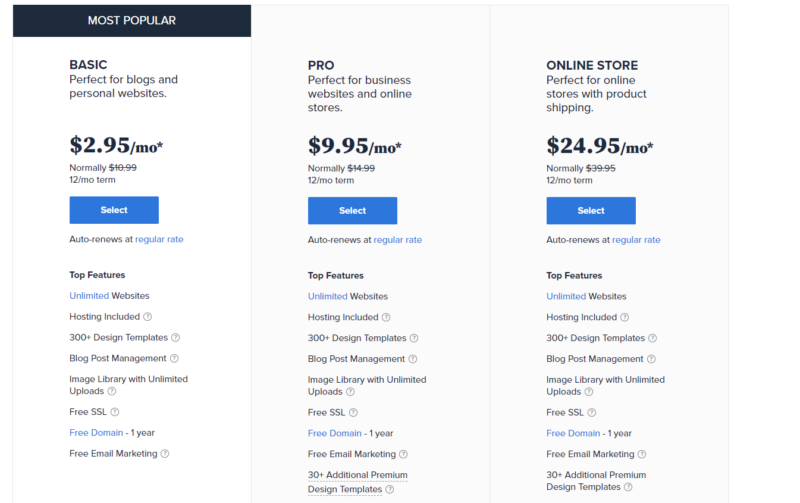Click help icon beside ONLINE STORE Blog Post Management
The width and height of the screenshot is (800, 503).
coord(651,359)
